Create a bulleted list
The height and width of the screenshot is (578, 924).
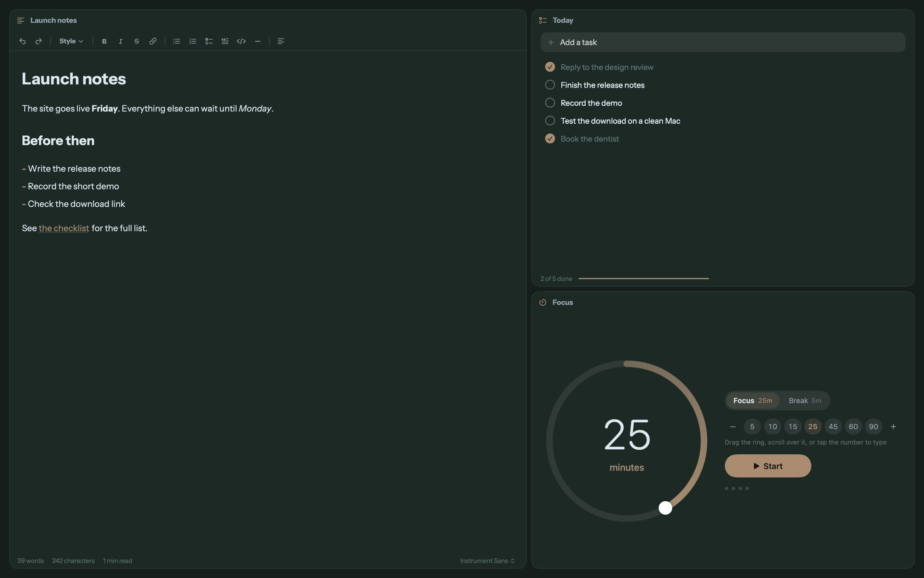(176, 41)
